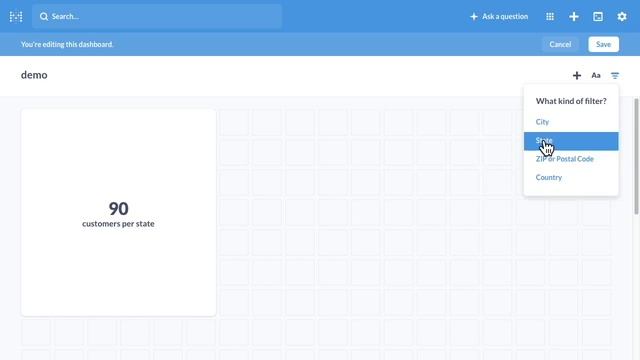The height and width of the screenshot is (360, 640).
Task: Cancel dashboard editing
Action: pos(560,44)
